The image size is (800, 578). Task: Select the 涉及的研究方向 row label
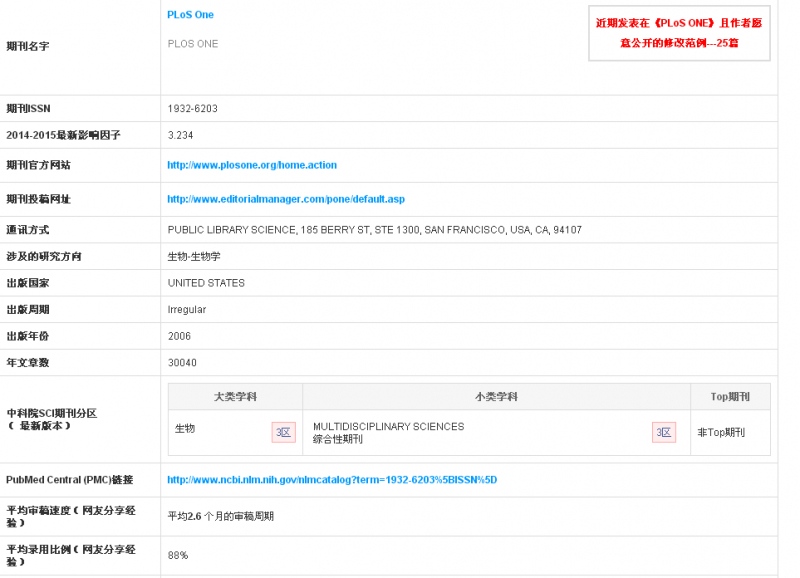pyautogui.click(x=44, y=257)
